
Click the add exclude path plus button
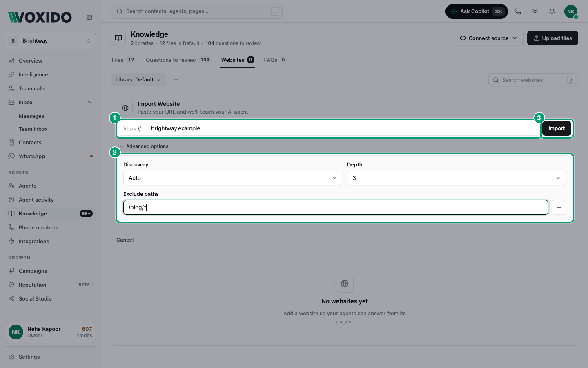pos(559,207)
